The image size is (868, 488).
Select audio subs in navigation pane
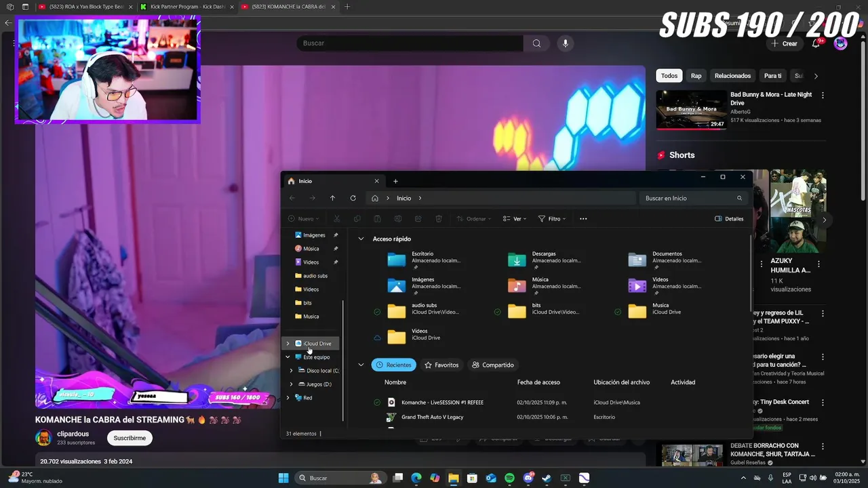tap(315, 276)
